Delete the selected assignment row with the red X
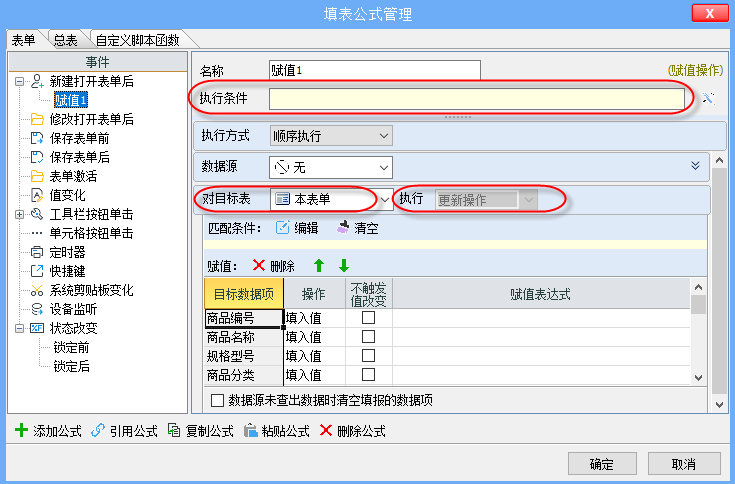The image size is (735, 484). pos(258,265)
